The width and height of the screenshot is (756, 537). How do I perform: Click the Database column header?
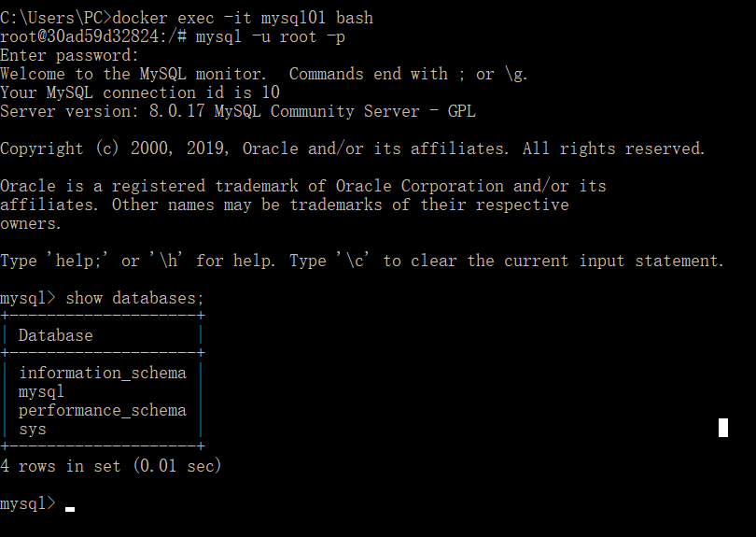55,335
